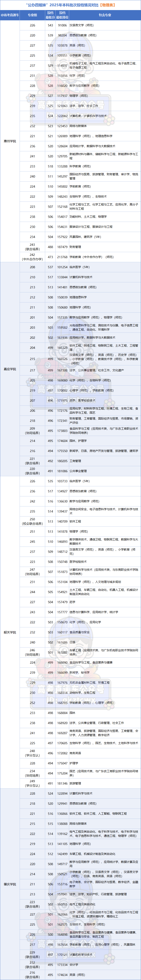Image resolution: width=141 pixels, height=980 pixels.
Task: Click 化学（师范） in the 115856 row
Action: [x=77, y=76]
